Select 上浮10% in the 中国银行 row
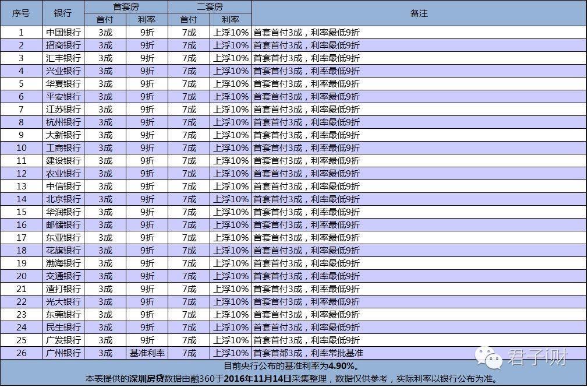588x387 pixels. (231, 33)
